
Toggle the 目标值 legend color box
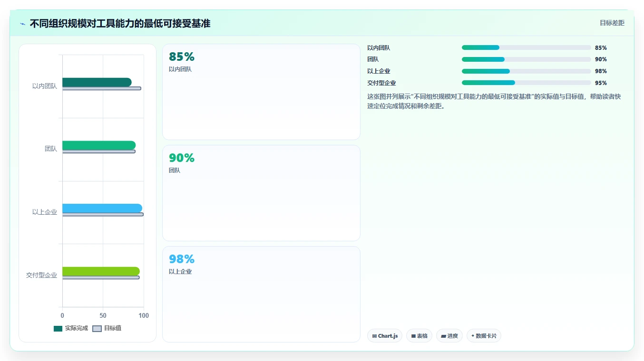(97, 329)
